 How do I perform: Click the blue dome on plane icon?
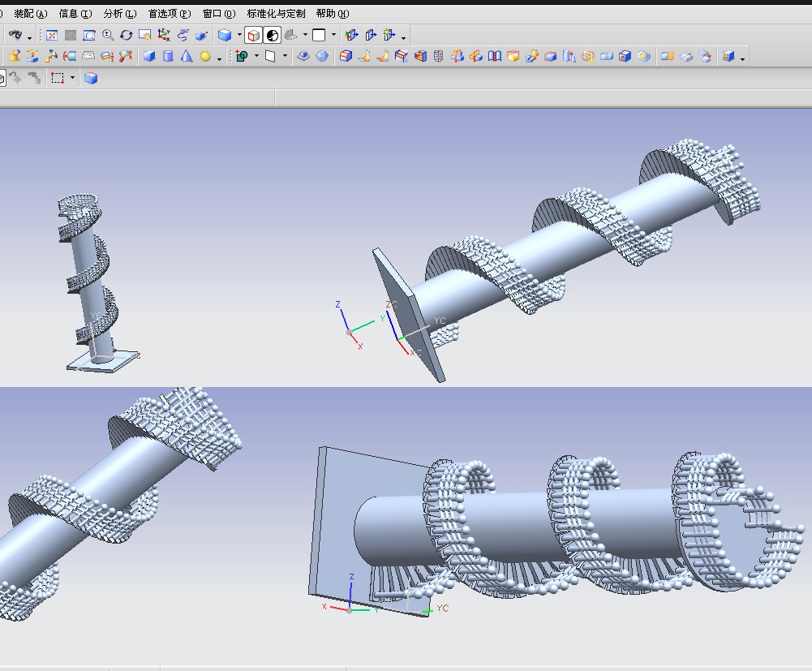(303, 56)
